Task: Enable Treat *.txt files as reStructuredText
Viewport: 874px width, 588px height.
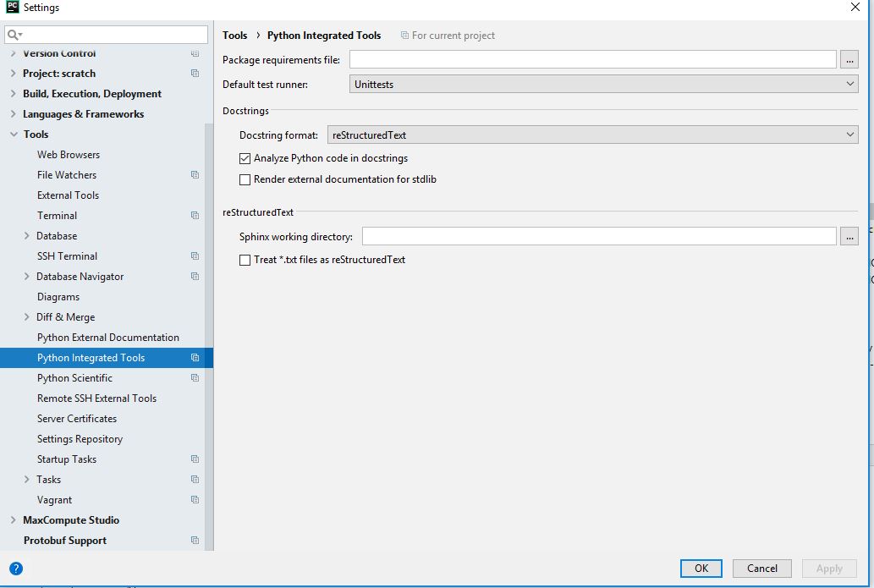Action: click(x=245, y=260)
